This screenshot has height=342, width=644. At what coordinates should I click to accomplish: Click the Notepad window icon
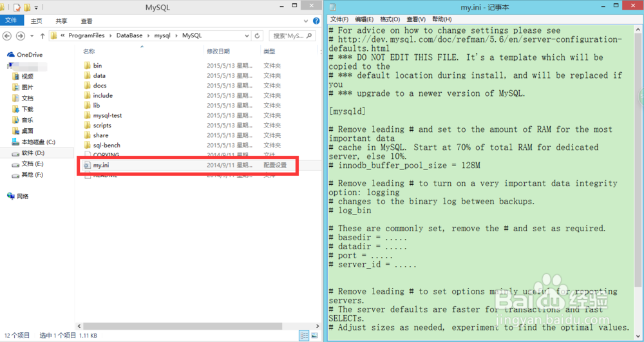tap(333, 7)
